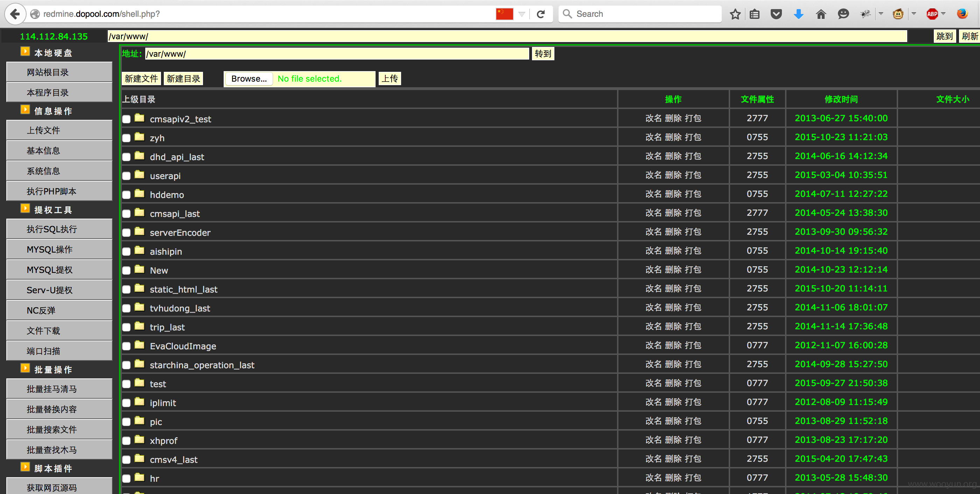The image size is (980, 494).
Task: Click the folder icon beside cmsapiv2_test
Action: click(140, 118)
